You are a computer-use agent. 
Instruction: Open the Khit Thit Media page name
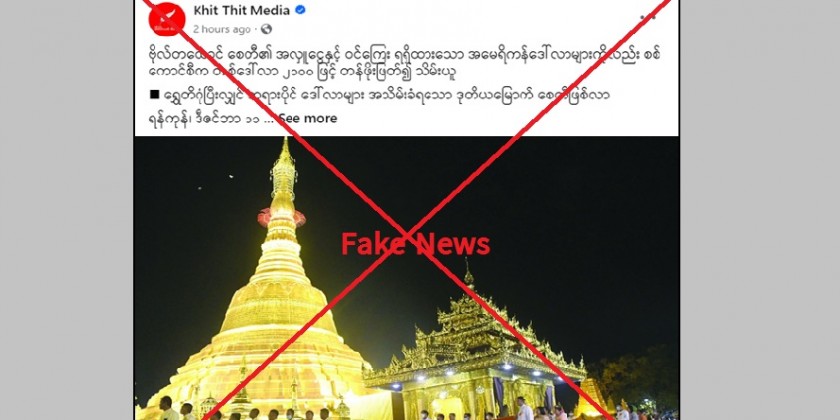coord(242,10)
